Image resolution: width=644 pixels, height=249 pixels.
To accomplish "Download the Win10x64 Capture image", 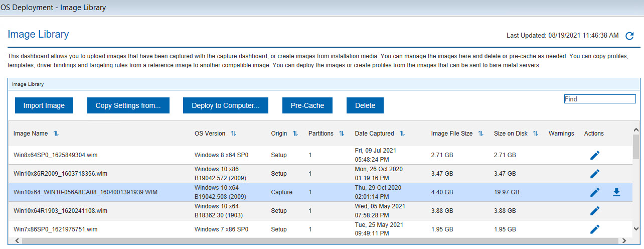I will [616, 192].
